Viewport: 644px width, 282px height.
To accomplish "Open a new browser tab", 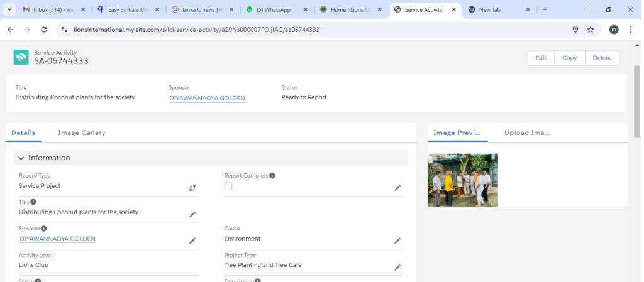I will [x=545, y=9].
